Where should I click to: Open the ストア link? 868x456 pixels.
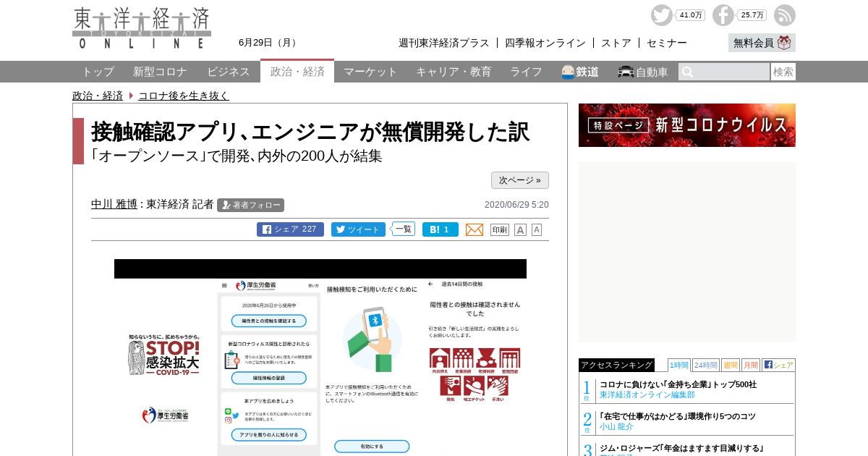(x=616, y=43)
